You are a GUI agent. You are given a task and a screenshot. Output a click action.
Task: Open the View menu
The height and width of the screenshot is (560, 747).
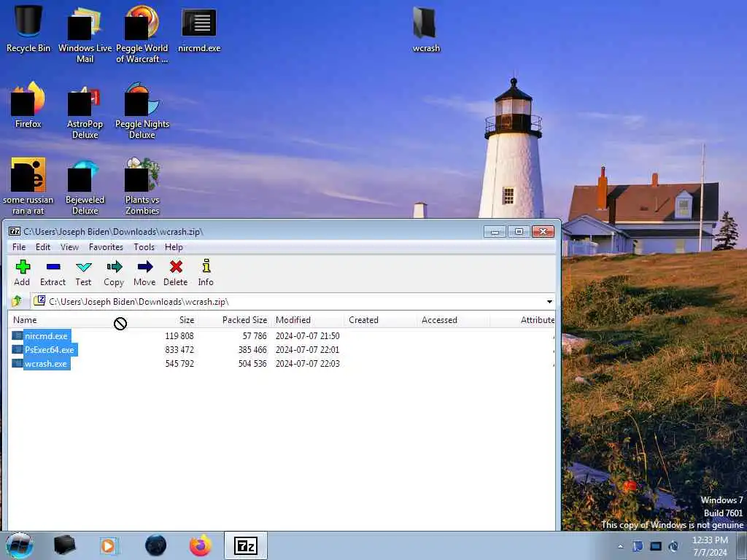69,247
